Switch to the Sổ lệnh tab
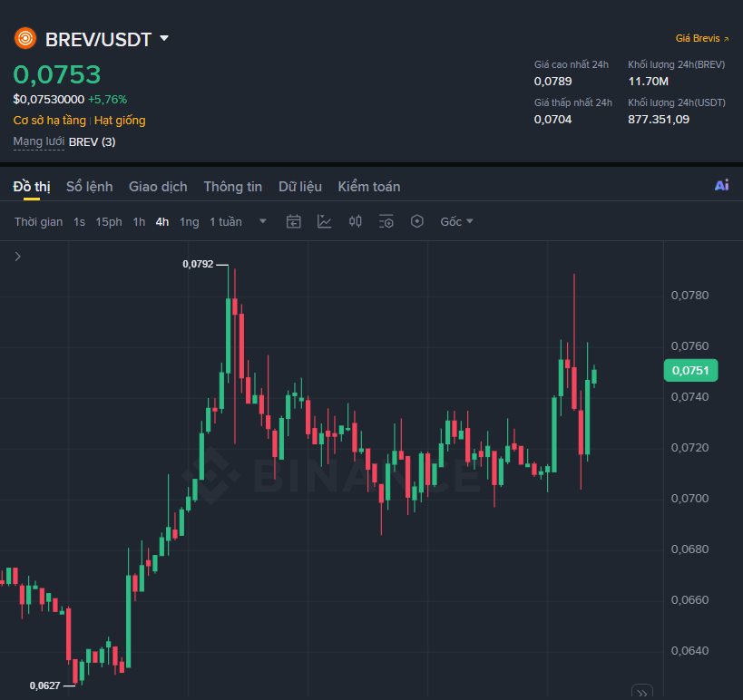 click(x=90, y=187)
